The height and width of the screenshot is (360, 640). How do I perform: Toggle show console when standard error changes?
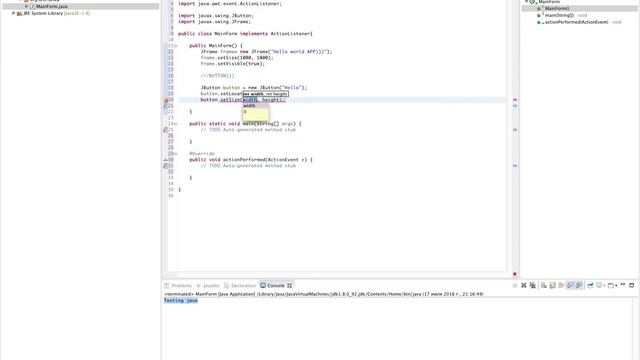click(579, 285)
